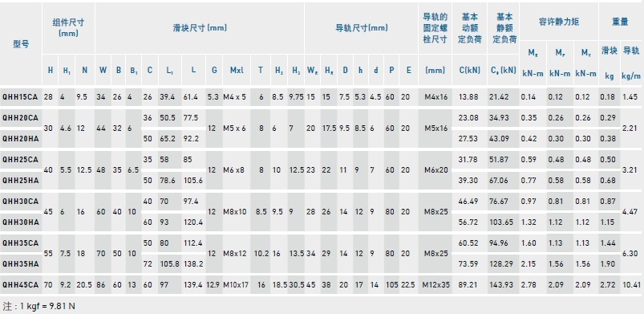Click the M10x17 cell
The height and width of the screenshot is (314, 644).
[x=236, y=285]
